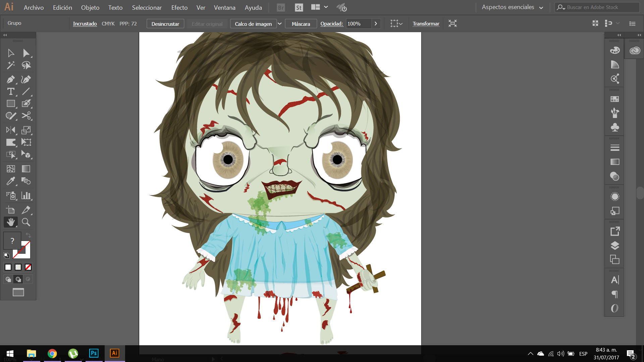644x362 pixels.
Task: Open the Edición menu
Action: pos(62,7)
